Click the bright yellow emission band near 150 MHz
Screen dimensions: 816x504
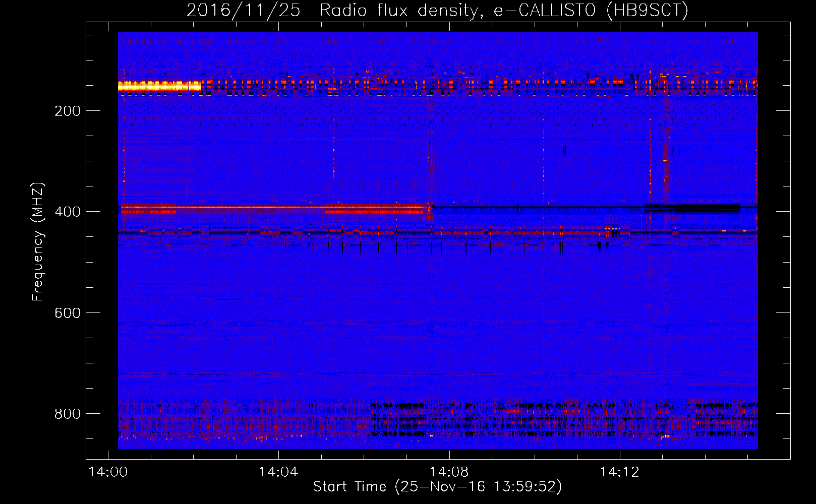coord(159,86)
